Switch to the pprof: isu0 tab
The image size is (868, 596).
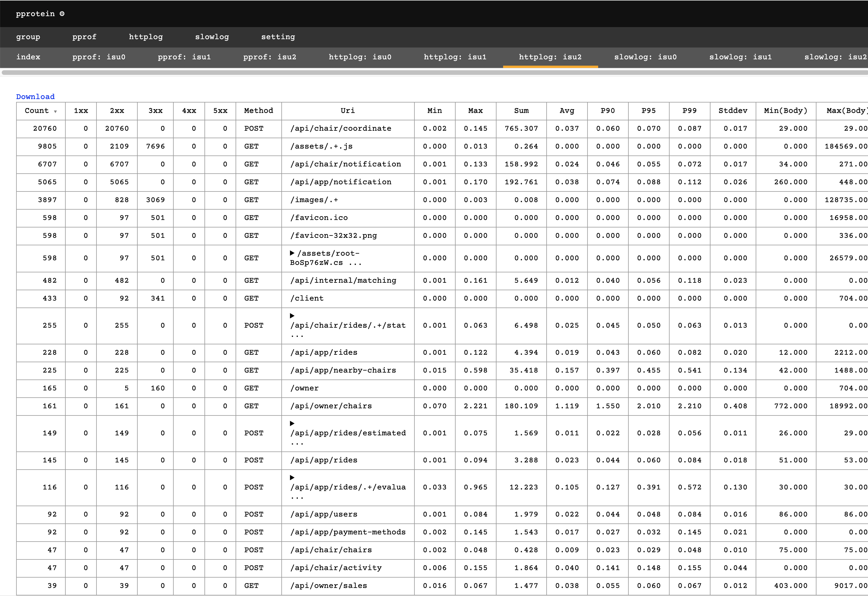point(99,57)
